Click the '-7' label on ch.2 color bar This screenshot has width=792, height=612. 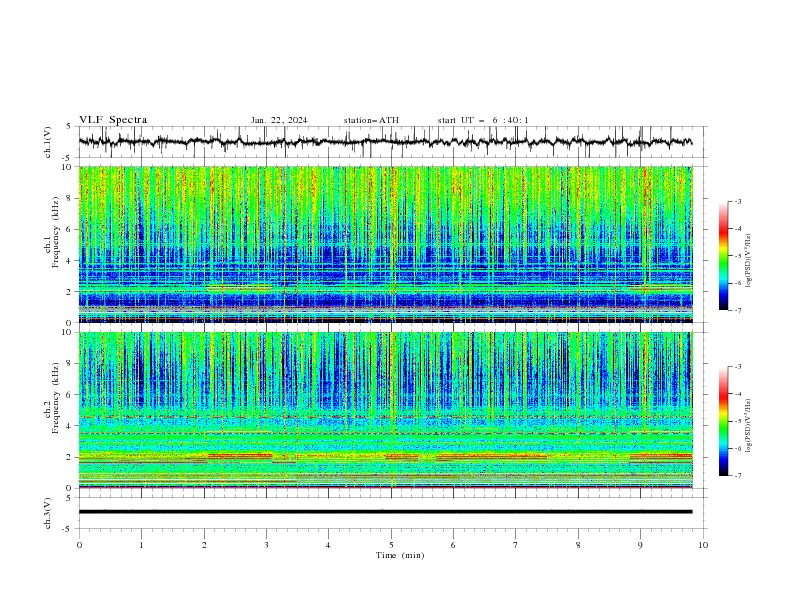(x=738, y=476)
